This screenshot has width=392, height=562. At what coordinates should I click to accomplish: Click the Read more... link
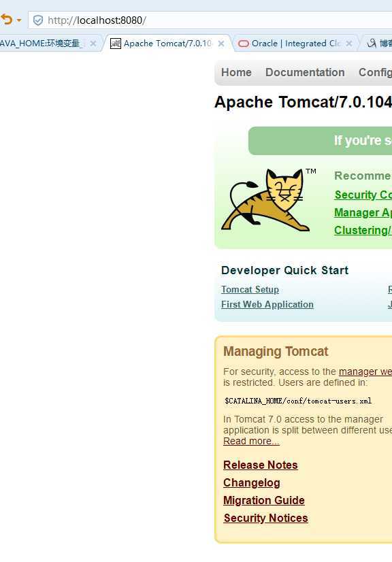[251, 441]
